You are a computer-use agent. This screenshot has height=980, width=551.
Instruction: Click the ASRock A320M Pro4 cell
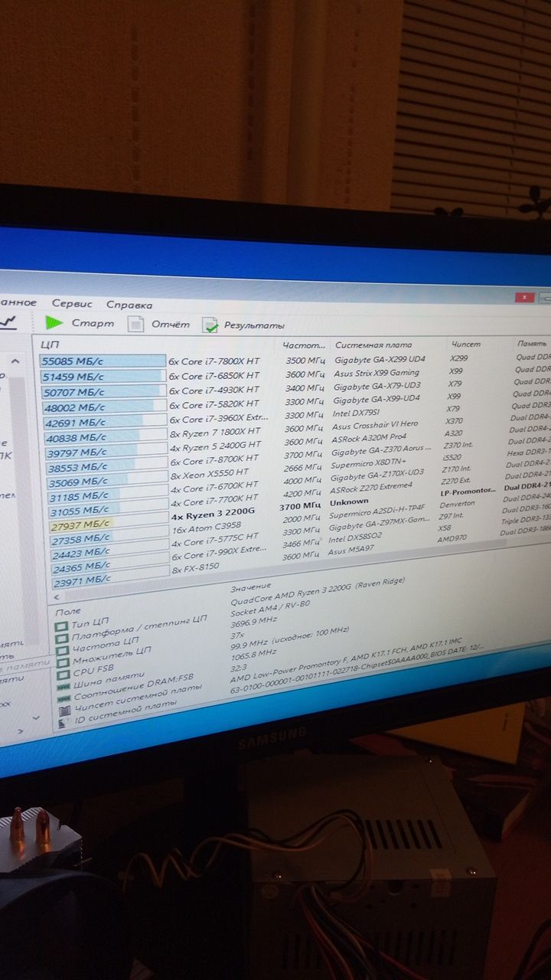(x=370, y=439)
